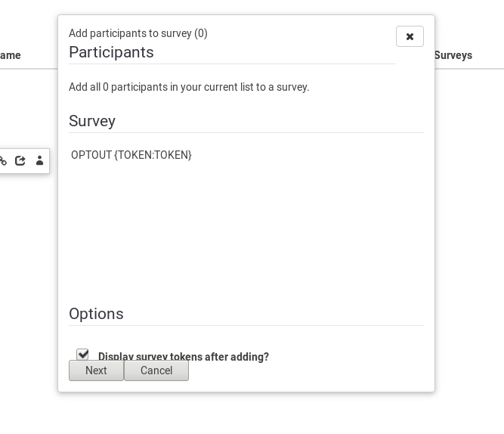This screenshot has height=434, width=504.
Task: Click the share arrow icon
Action: (20, 161)
